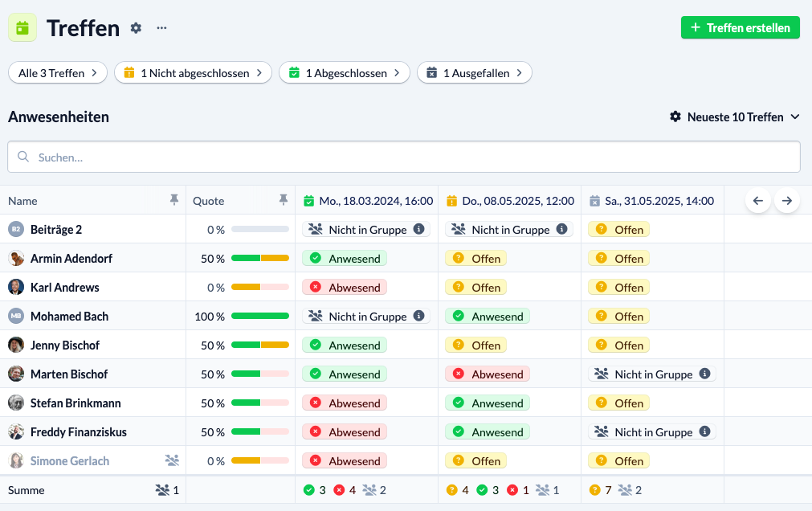Click the group-removed icon beside Simone Gerlach
This screenshot has width=812, height=511.
point(172,460)
